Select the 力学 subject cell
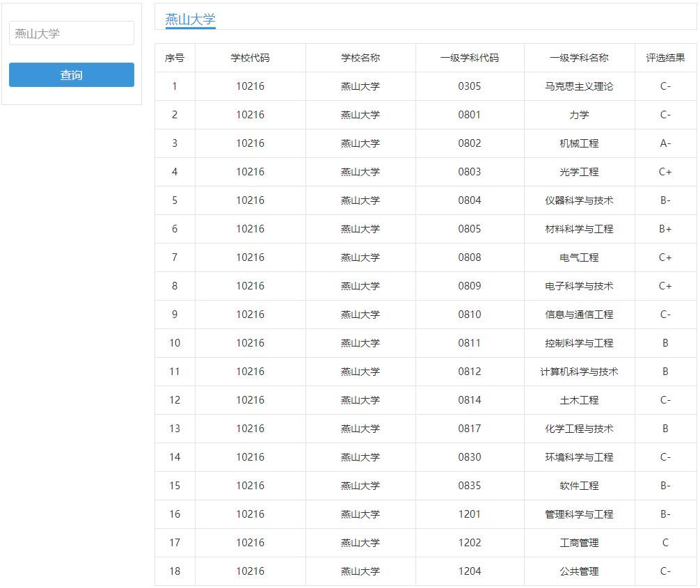Image resolution: width=700 pixels, height=588 pixels. tap(579, 115)
